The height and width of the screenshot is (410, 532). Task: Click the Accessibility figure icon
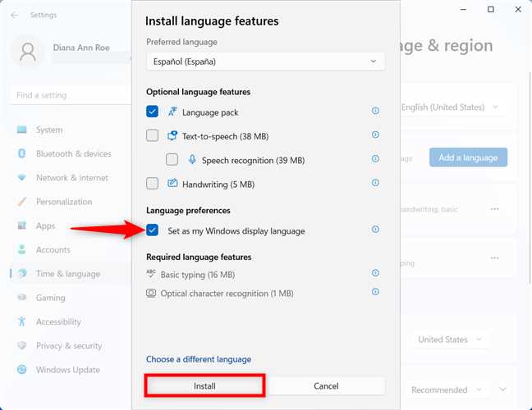coord(21,321)
